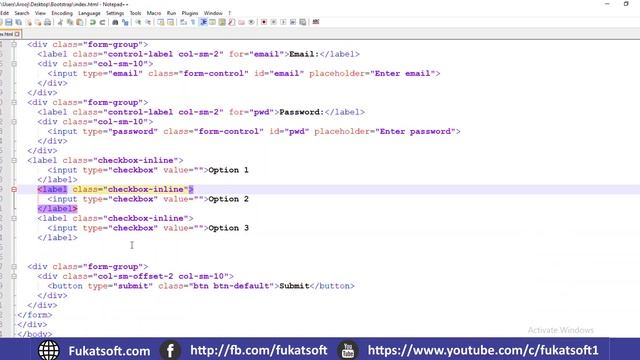This screenshot has height=360, width=640.
Task: Stop macro recording button
Action: click(x=273, y=22)
